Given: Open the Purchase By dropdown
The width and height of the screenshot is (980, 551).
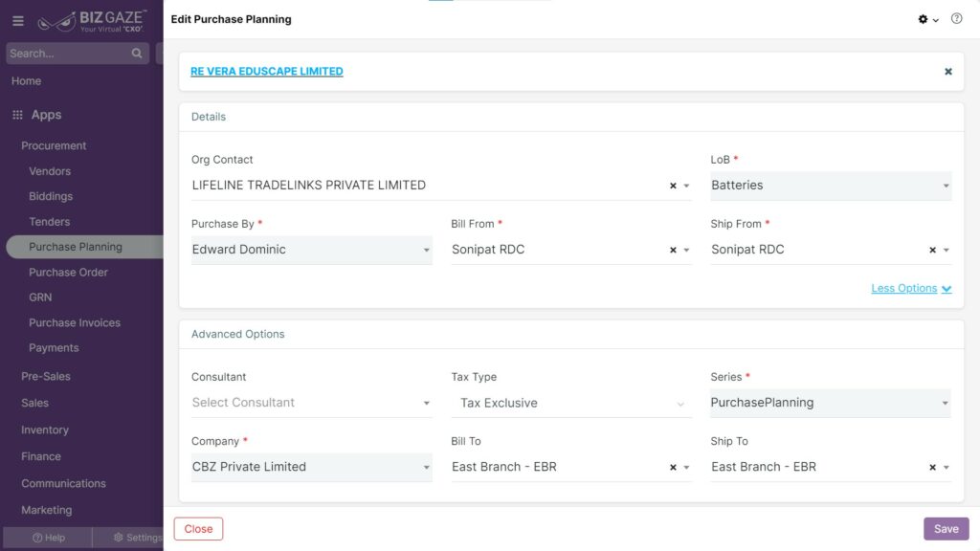Looking at the screenshot, I should [311, 250].
